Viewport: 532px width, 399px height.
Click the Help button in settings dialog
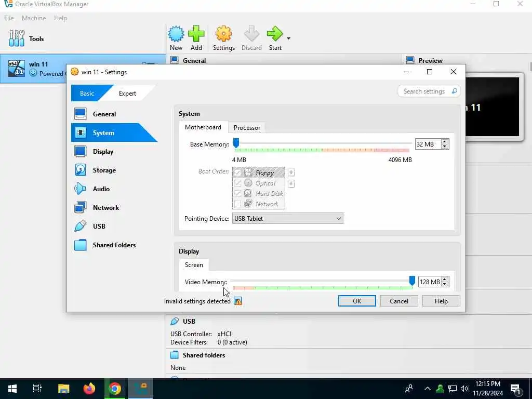tap(441, 301)
